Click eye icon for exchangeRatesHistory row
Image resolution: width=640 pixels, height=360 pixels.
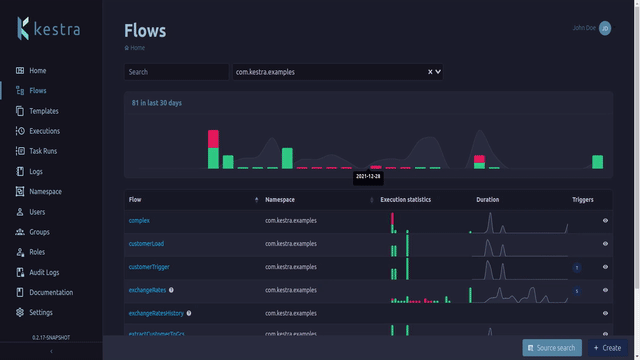[x=605, y=313]
